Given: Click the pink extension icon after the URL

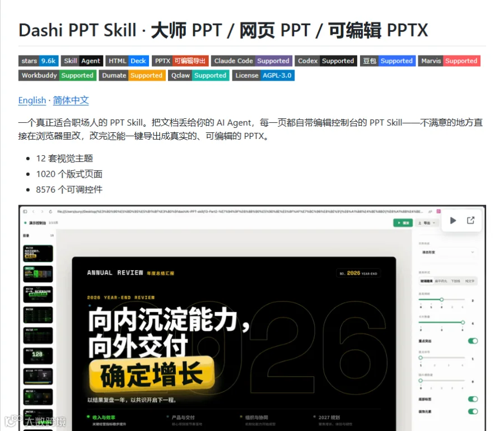Looking at the screenshot, I should (438, 211).
